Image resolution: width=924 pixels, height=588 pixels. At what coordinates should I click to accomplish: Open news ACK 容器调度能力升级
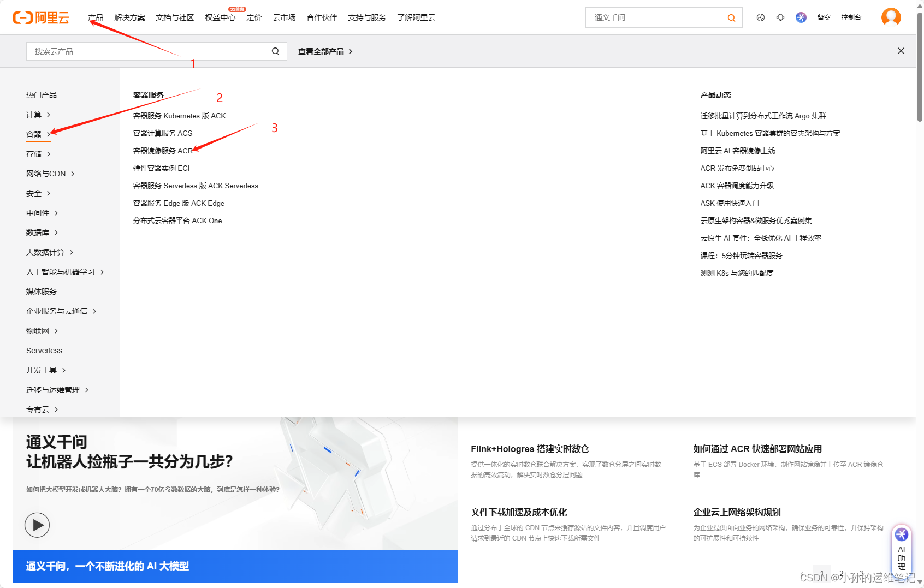click(737, 186)
